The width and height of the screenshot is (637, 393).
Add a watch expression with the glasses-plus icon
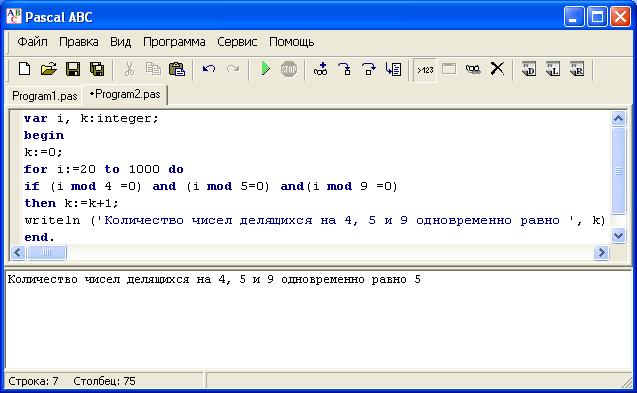[x=320, y=69]
